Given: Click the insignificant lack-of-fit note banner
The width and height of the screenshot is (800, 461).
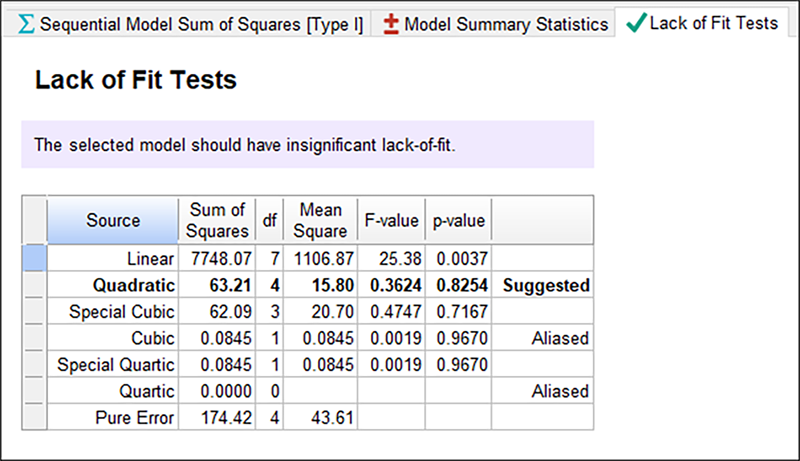Looking at the screenshot, I should pos(307,145).
